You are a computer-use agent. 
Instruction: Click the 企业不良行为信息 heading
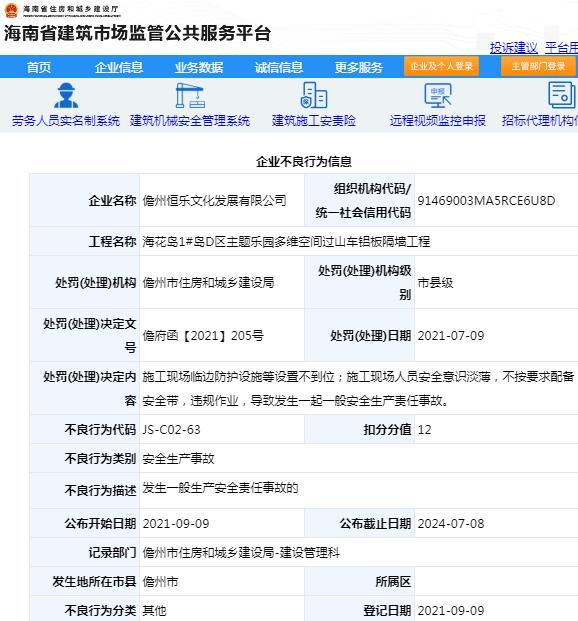(304, 162)
